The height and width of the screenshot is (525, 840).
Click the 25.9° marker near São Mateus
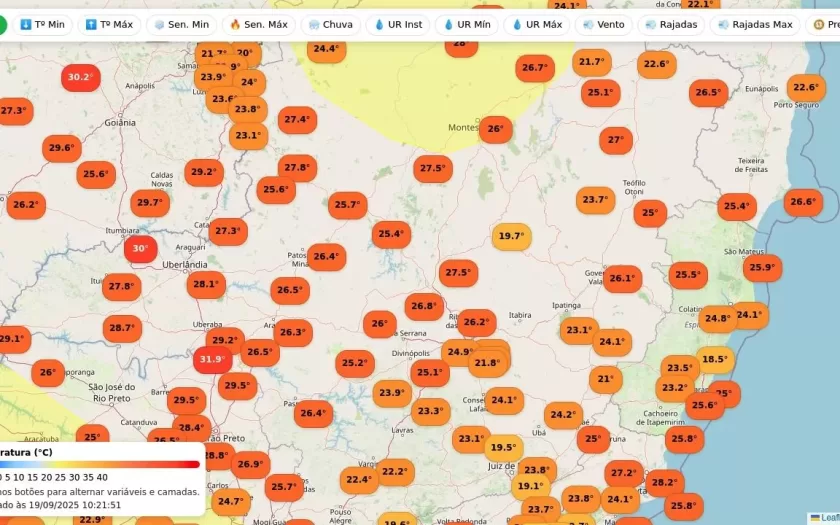(762, 267)
